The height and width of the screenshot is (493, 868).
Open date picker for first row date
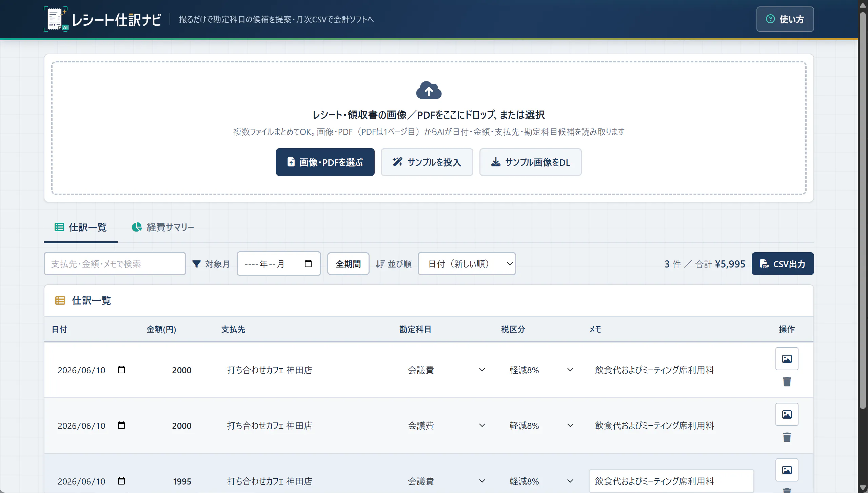click(121, 370)
